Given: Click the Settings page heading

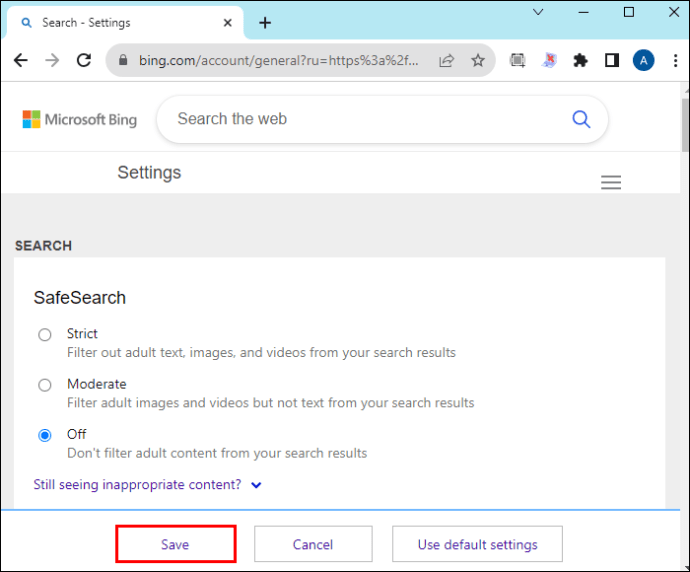Looking at the screenshot, I should [x=149, y=172].
